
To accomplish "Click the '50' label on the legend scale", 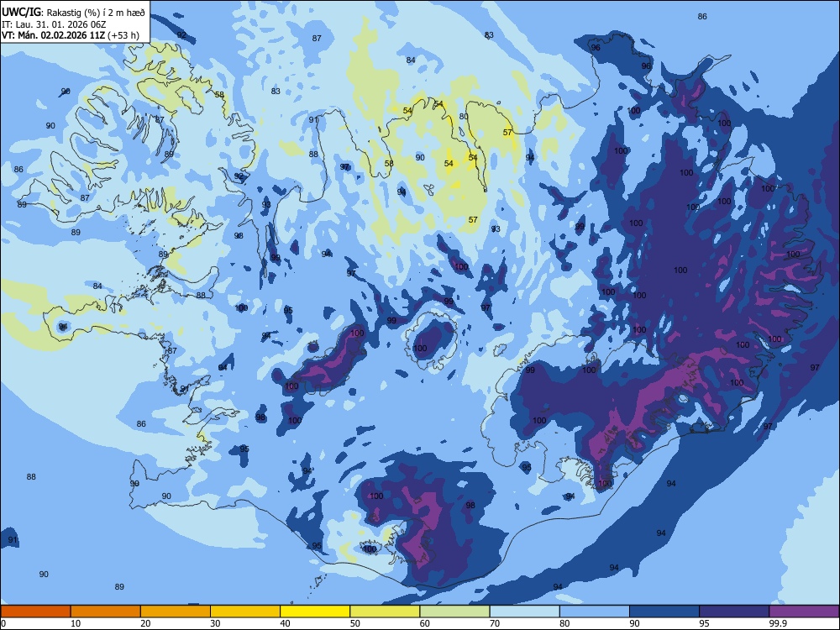I will click(x=355, y=623).
